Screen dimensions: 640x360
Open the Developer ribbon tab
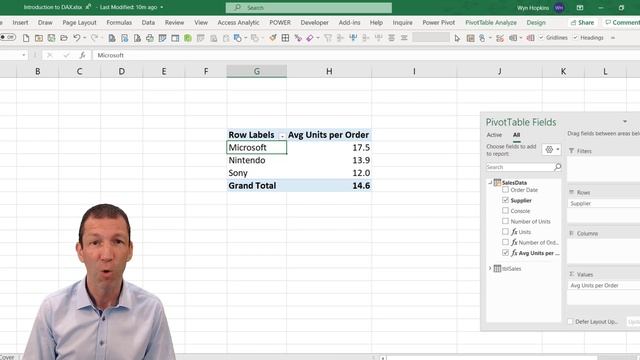click(314, 22)
